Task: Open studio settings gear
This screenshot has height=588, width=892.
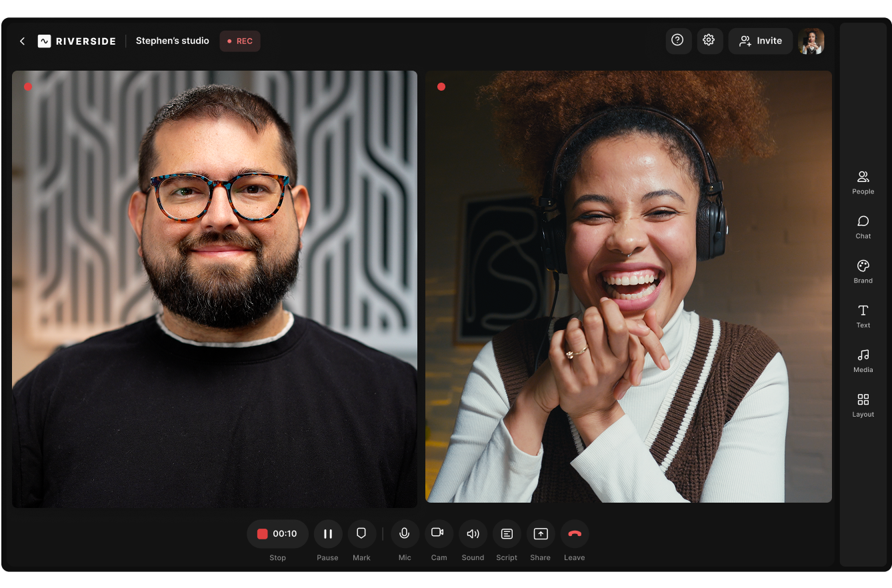Action: (709, 41)
